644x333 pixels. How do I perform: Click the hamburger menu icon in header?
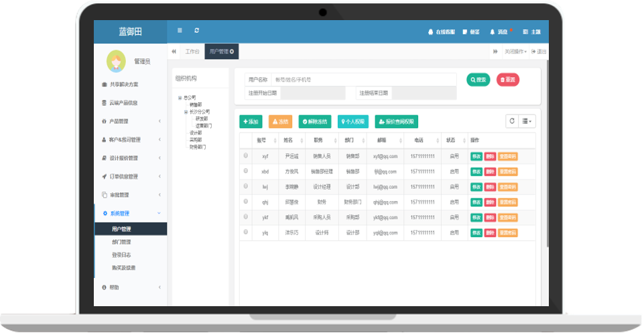pyautogui.click(x=180, y=31)
